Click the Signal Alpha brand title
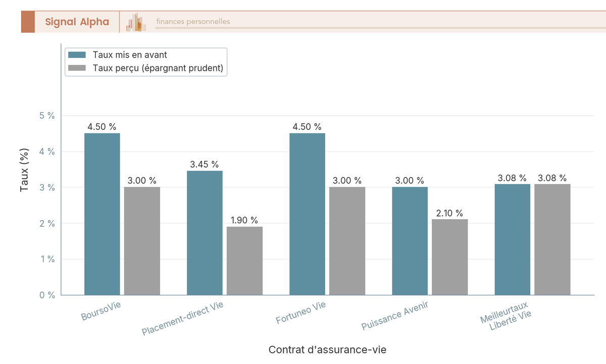The height and width of the screenshot is (364, 606). (77, 22)
